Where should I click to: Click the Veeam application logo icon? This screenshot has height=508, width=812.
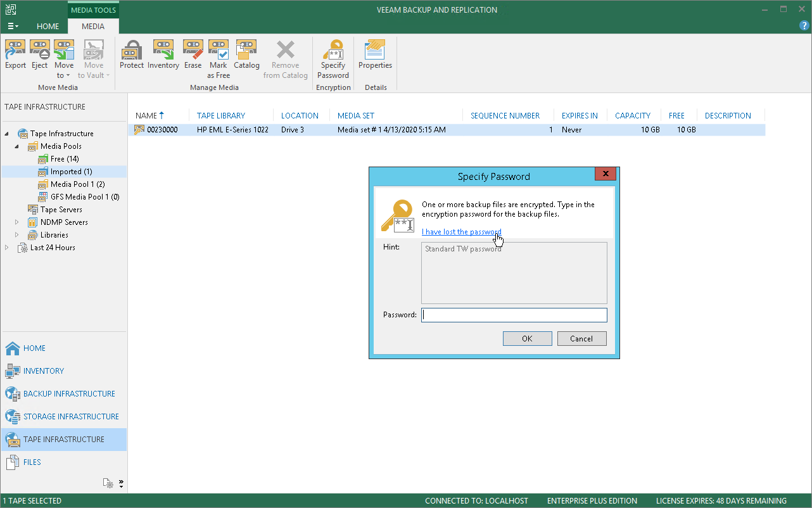[11, 10]
